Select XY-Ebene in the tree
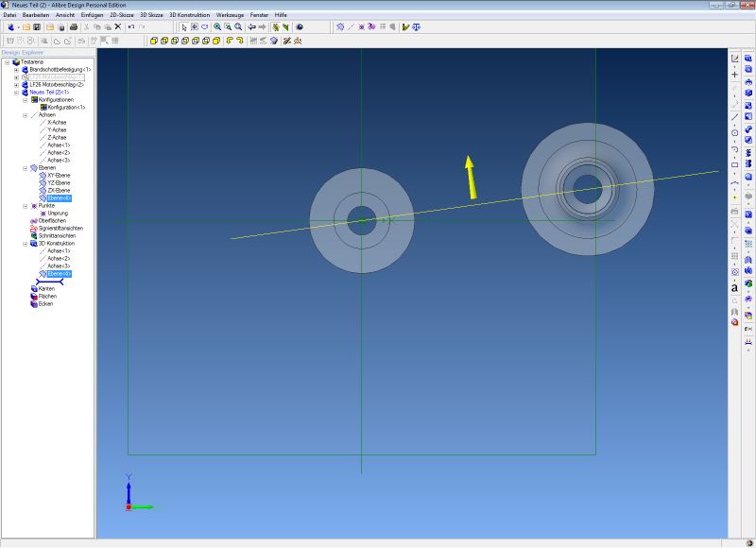Viewport: 756px width, 548px height. point(59,176)
